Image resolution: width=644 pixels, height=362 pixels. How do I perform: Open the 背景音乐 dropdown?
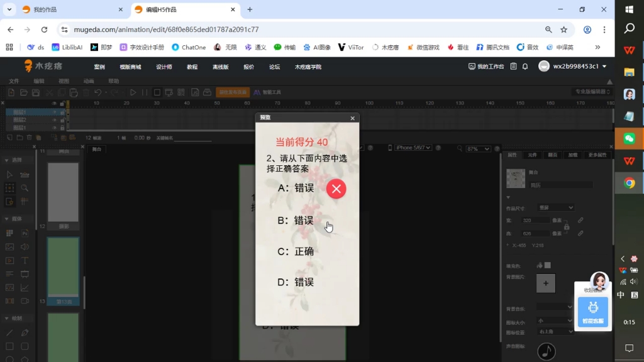coord(555,307)
